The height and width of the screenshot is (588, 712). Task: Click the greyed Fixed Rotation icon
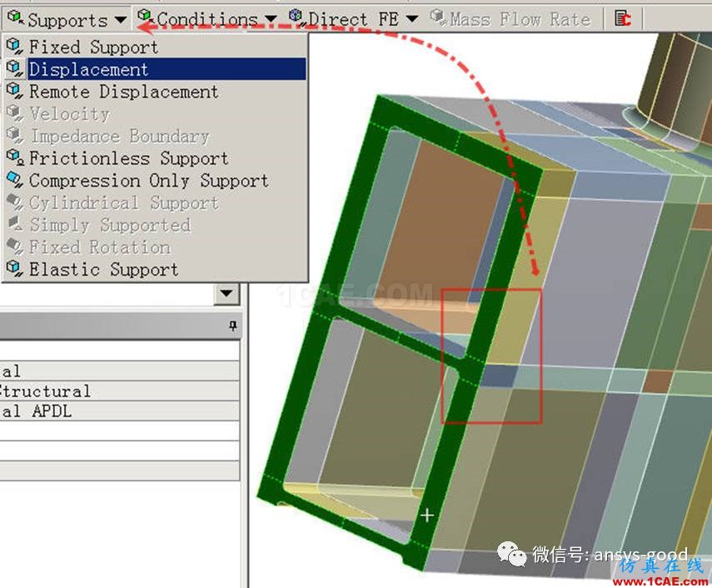click(x=14, y=247)
